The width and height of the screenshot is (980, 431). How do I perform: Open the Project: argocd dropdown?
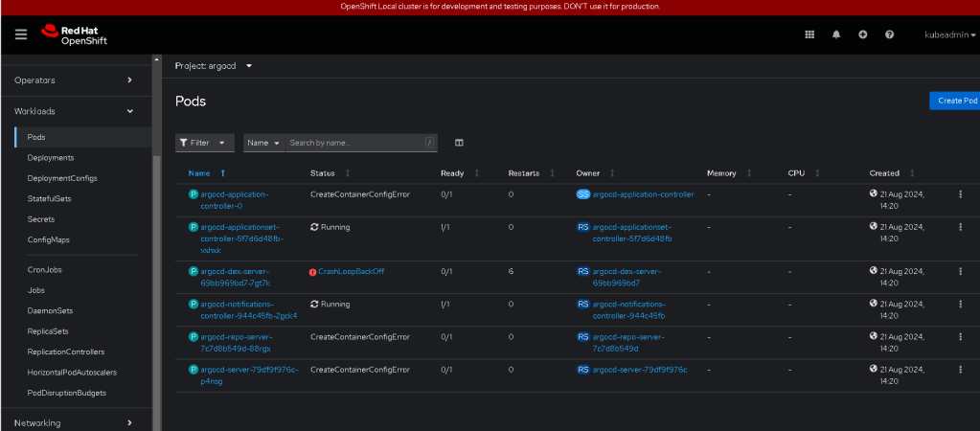click(x=213, y=65)
